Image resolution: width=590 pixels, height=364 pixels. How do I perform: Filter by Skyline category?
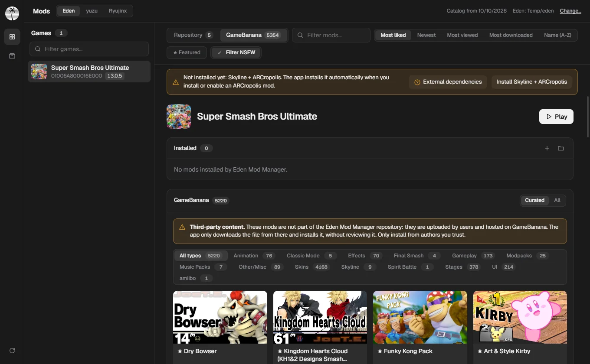(x=358, y=267)
